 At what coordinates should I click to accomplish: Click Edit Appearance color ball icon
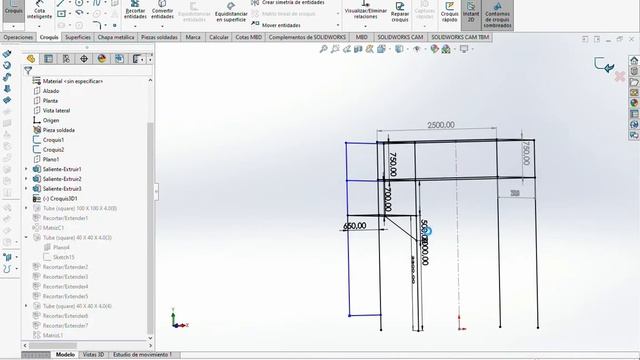[x=434, y=49]
